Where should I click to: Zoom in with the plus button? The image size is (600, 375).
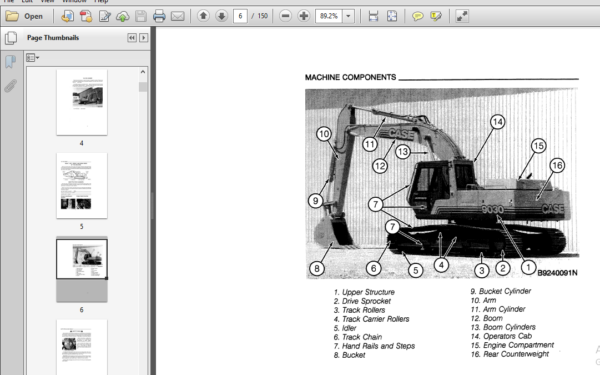304,16
